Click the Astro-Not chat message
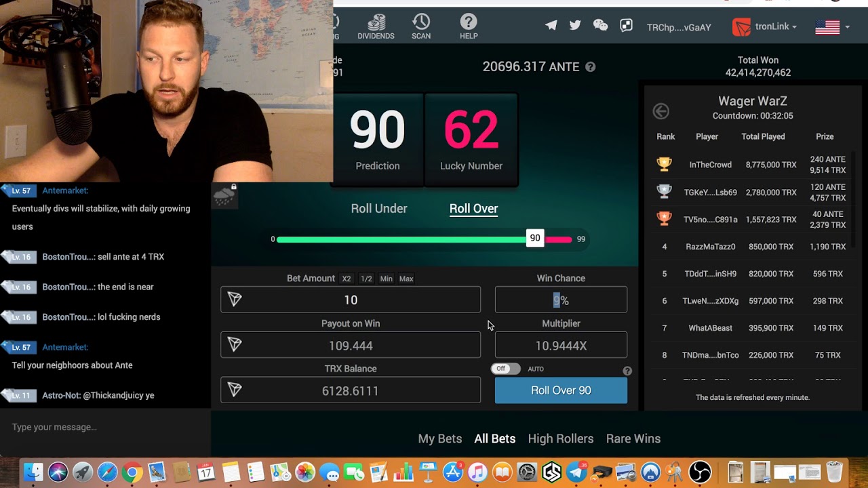The image size is (868, 488). coord(98,395)
